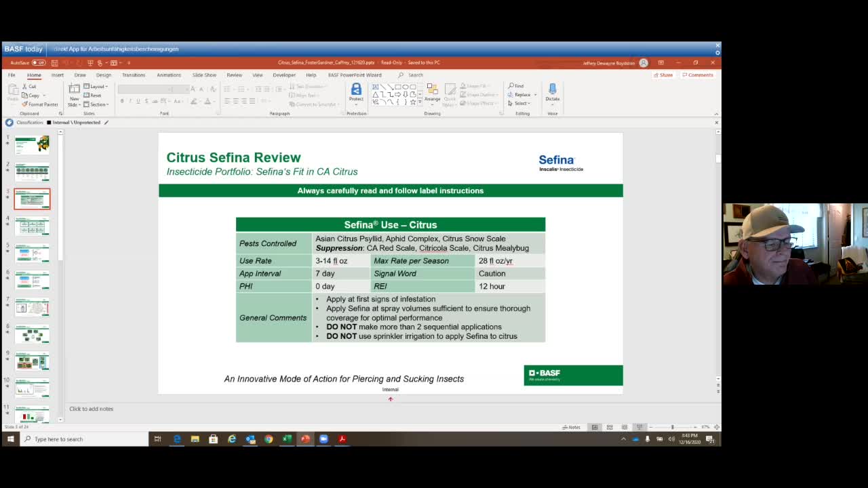The width and height of the screenshot is (868, 488).
Task: Toggle text Shadow formatting
Action: [x=146, y=102]
